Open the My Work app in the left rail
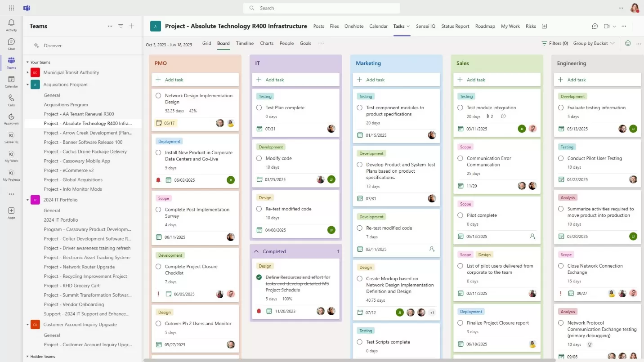Image resolution: width=644 pixels, height=362 pixels. point(11,156)
